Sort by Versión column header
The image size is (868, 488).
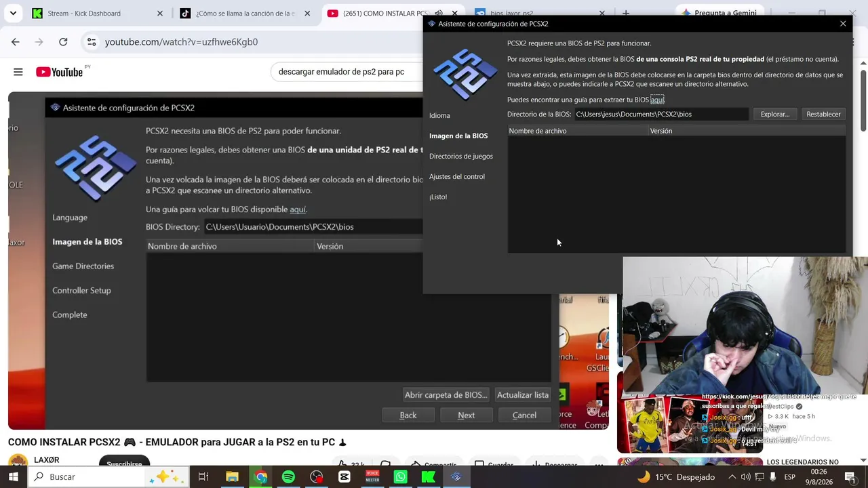coord(747,131)
